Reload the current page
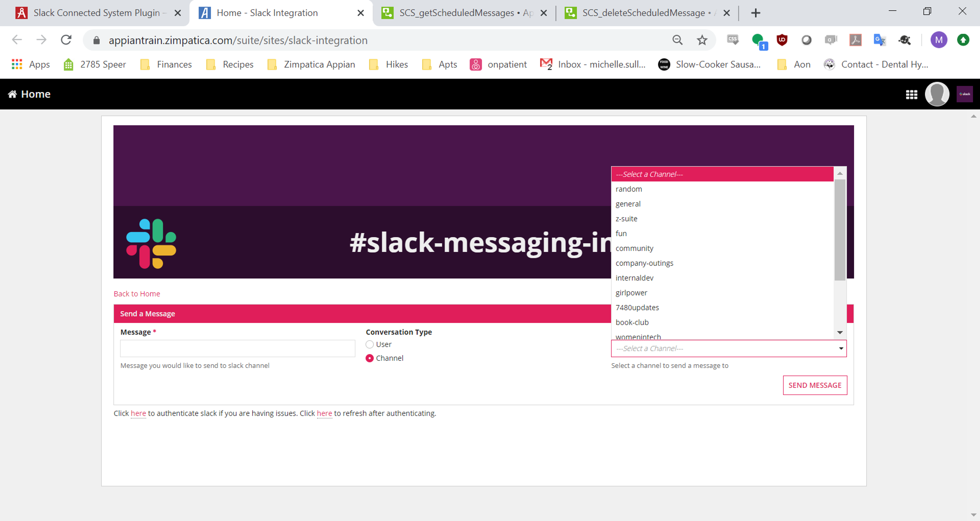Image resolution: width=980 pixels, height=521 pixels. pos(66,40)
